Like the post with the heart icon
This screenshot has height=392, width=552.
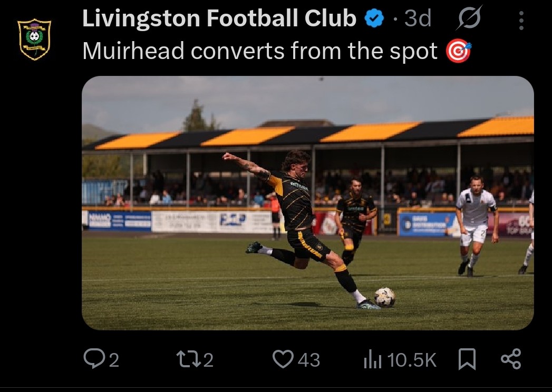283,359
